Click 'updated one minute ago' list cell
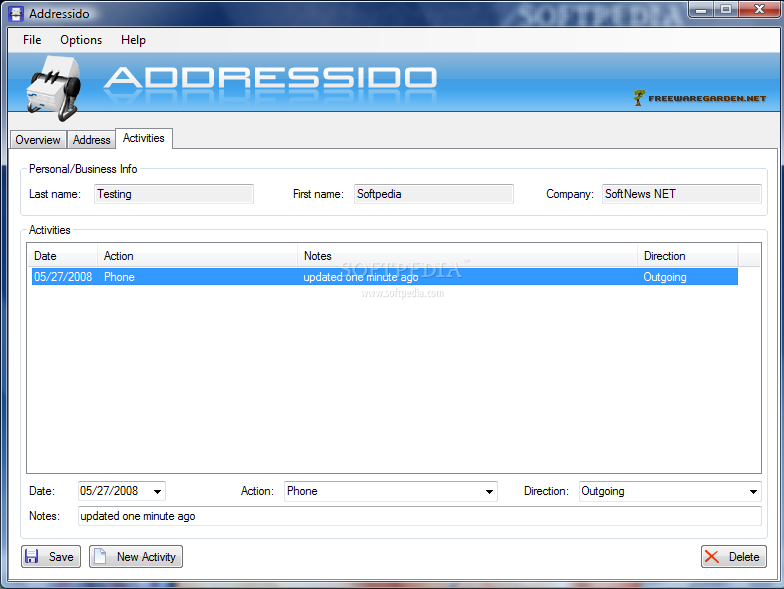The image size is (784, 589). [x=360, y=277]
